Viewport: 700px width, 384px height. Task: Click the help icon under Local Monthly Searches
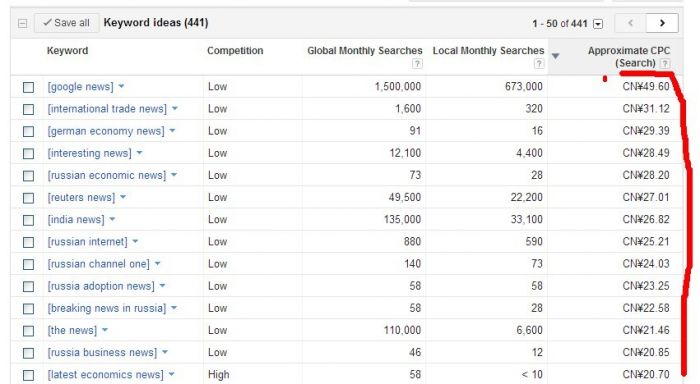(x=539, y=64)
